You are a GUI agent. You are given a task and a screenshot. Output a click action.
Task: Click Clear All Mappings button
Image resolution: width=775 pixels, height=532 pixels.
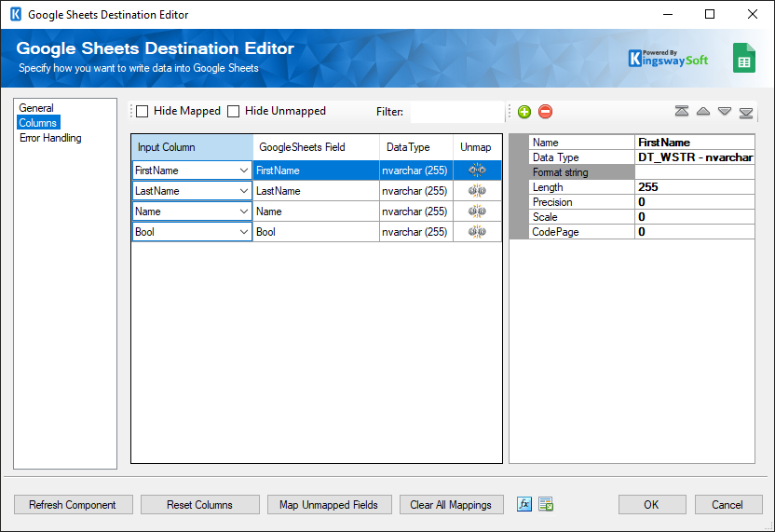point(451,505)
